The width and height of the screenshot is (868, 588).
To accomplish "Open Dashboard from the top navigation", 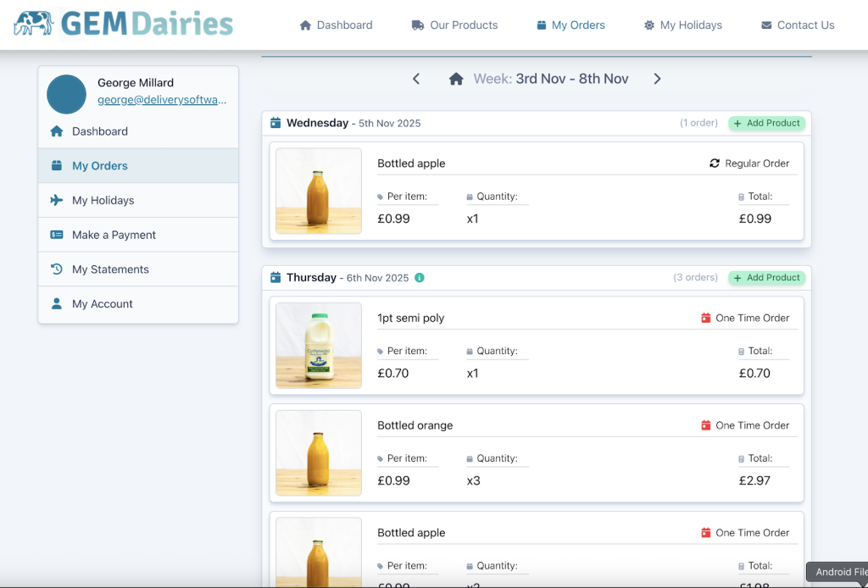I will point(336,25).
